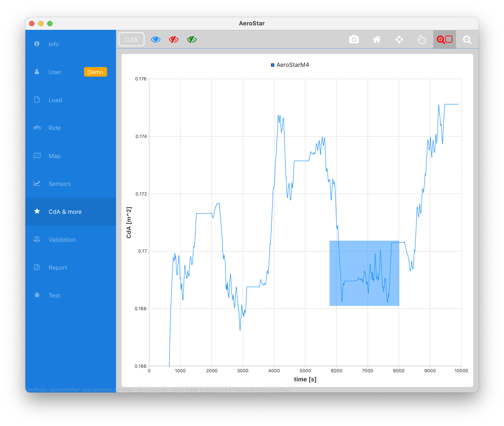Screen dimensions: 504x426
Task: Click the camera snapshot icon
Action: coord(354,39)
